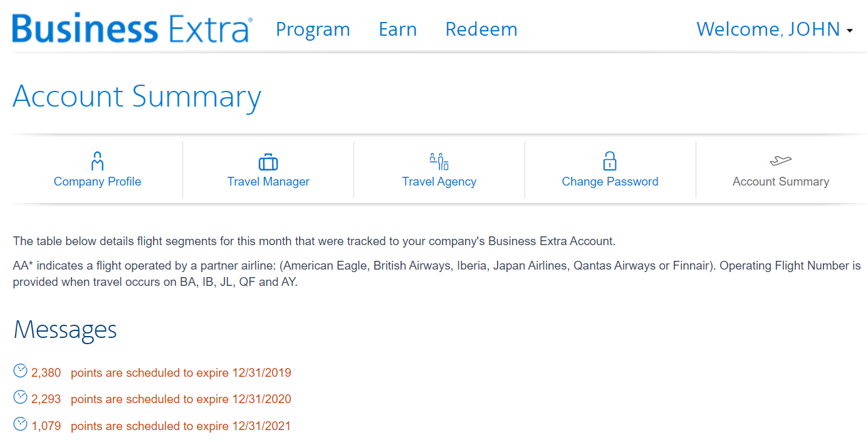Open the Program menu
Image resolution: width=868 pixels, height=442 pixels.
coord(312,29)
